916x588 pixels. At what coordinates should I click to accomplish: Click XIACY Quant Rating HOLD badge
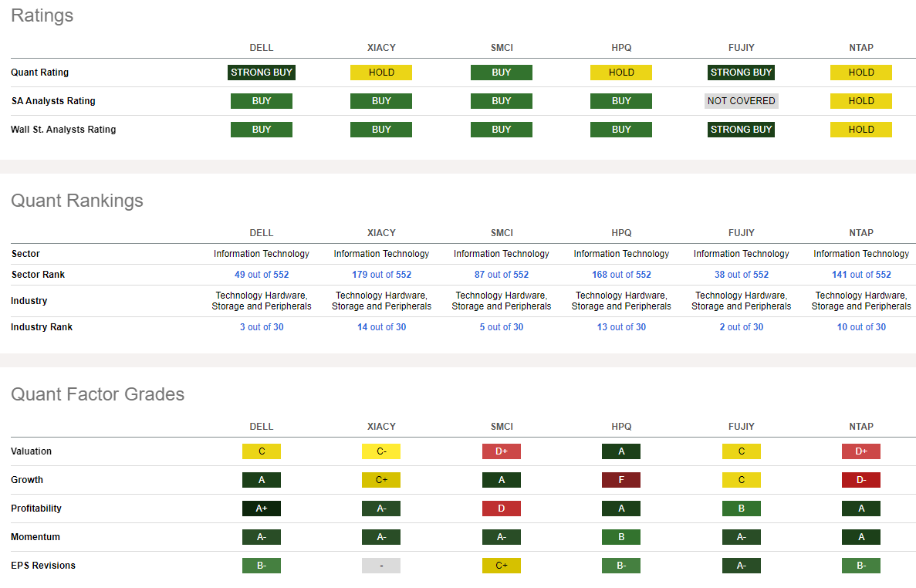pyautogui.click(x=381, y=73)
